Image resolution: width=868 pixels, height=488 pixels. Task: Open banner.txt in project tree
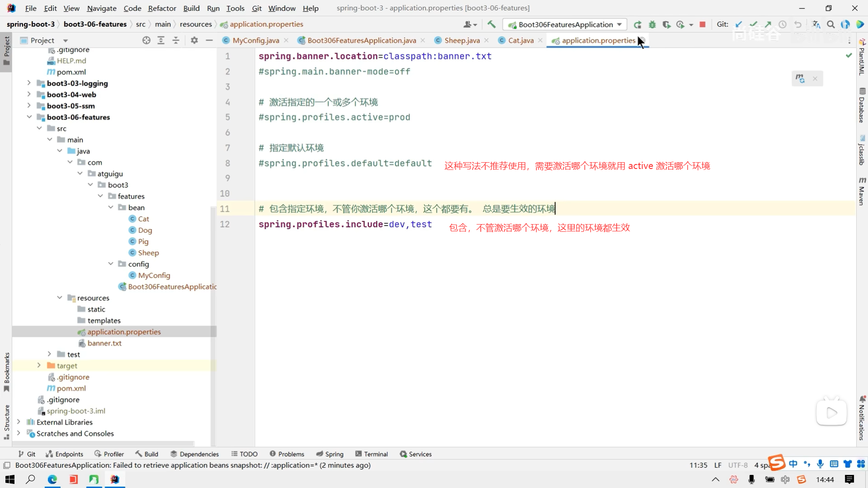(x=104, y=343)
